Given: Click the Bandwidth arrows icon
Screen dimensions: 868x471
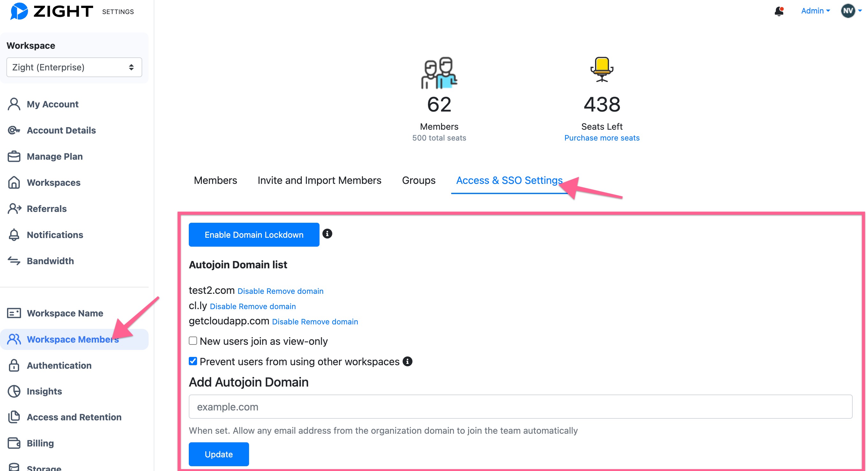Looking at the screenshot, I should pyautogui.click(x=14, y=261).
